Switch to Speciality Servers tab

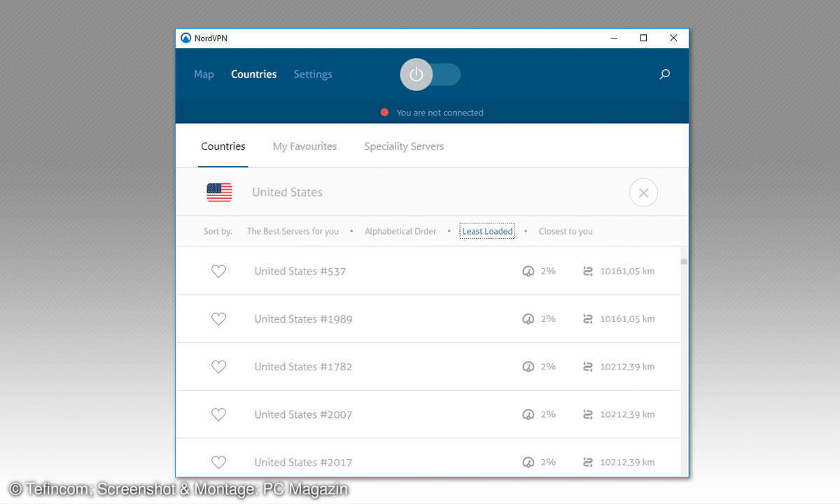tap(404, 146)
